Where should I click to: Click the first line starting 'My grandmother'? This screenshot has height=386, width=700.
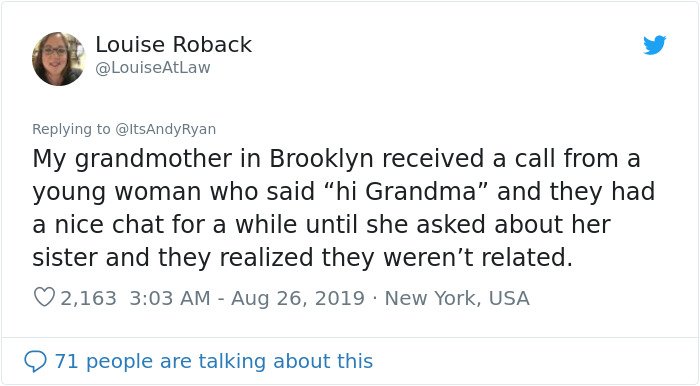click(336, 159)
